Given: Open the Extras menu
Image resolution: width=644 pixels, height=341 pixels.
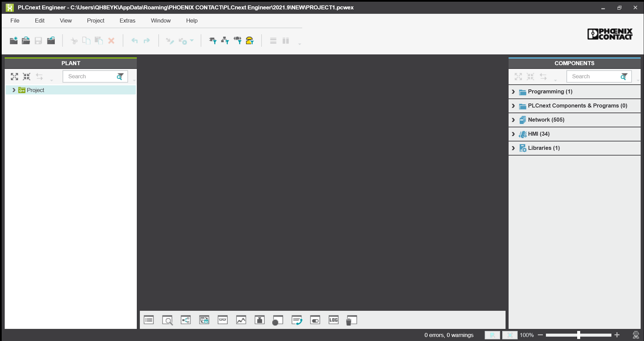Looking at the screenshot, I should pos(127,20).
